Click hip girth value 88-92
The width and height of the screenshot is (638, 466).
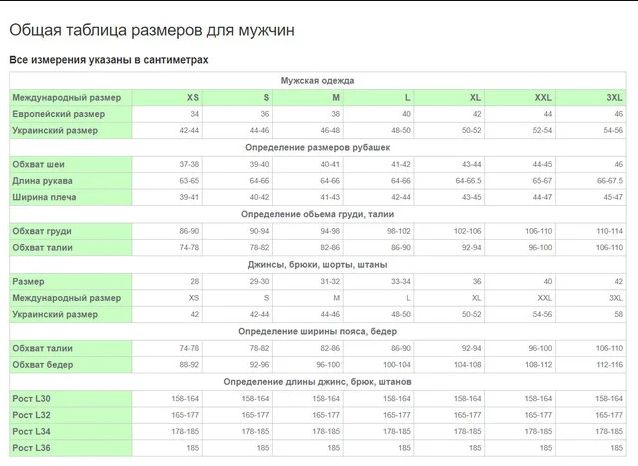coord(189,365)
